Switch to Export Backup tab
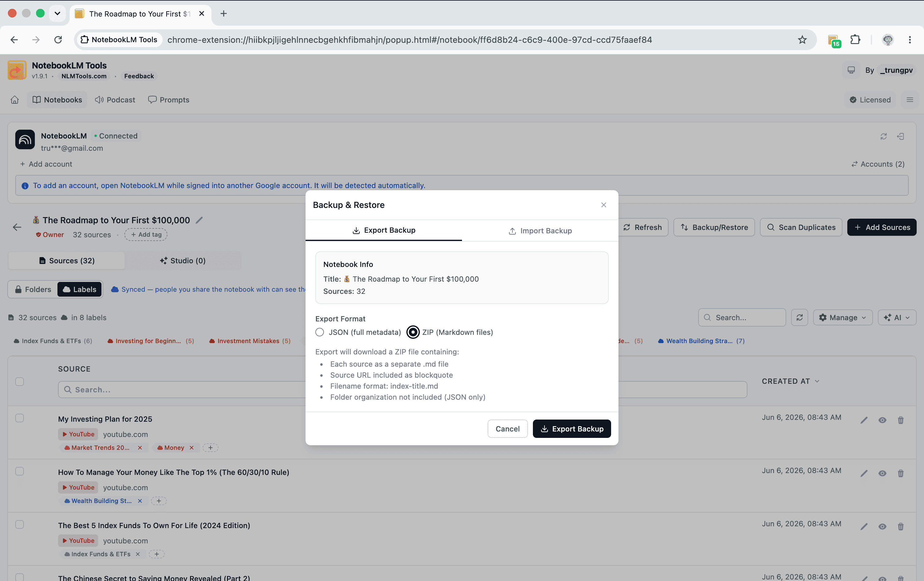The image size is (924, 581). click(384, 230)
